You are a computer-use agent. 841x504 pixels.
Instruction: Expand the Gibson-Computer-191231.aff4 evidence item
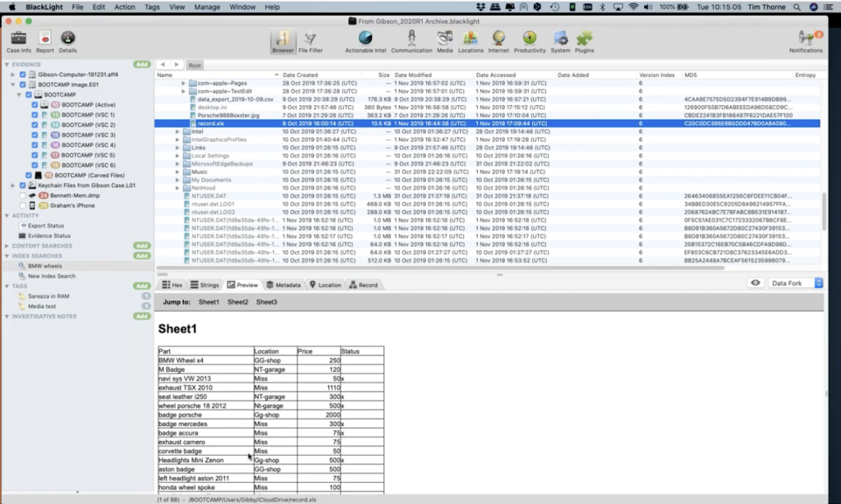(x=13, y=75)
